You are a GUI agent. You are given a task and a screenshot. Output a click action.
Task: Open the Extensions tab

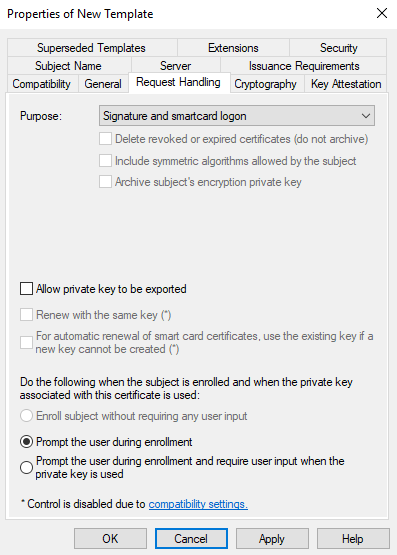233,48
